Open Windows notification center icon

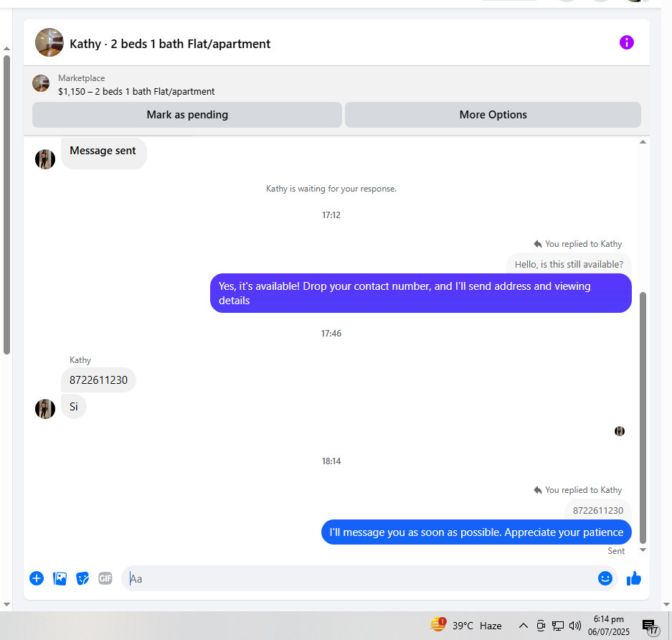tap(650, 626)
